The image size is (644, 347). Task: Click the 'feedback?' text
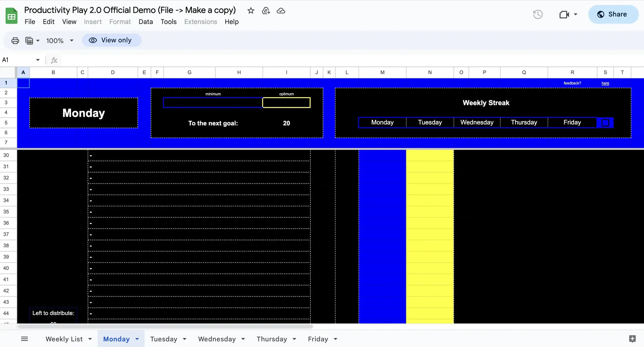572,83
